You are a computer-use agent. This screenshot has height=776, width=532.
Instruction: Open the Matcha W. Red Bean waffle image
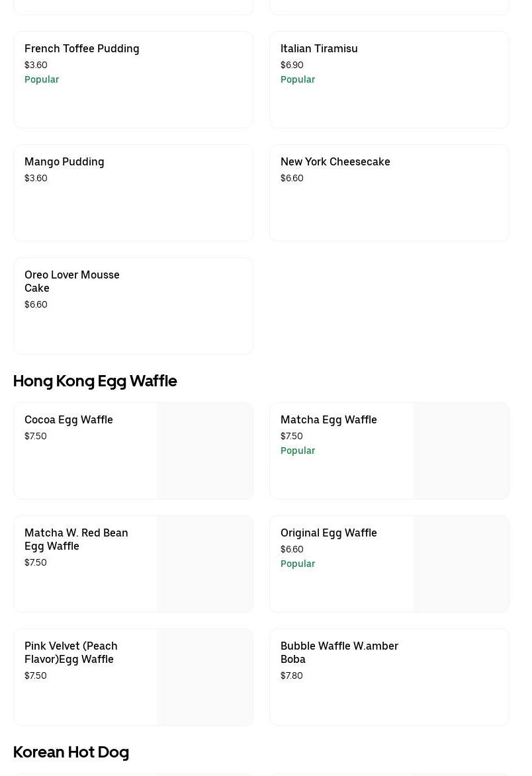[204, 564]
